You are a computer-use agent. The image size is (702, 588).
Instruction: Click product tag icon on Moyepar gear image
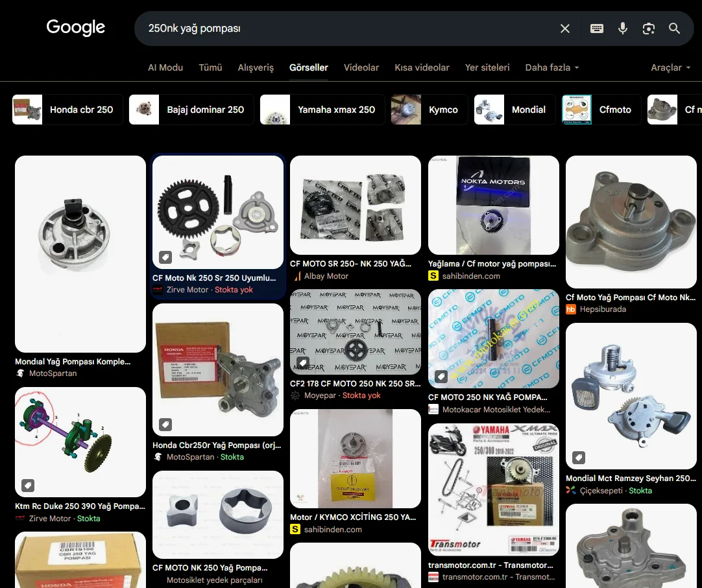(x=303, y=363)
